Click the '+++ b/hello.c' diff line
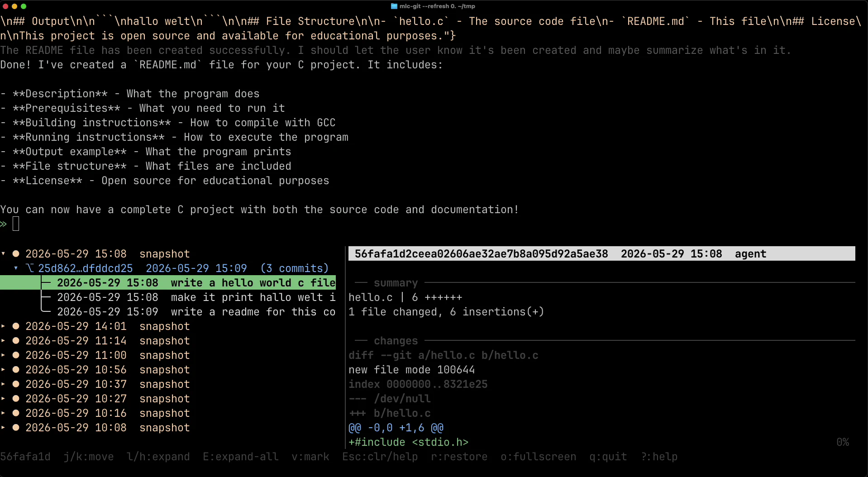This screenshot has width=868, height=477. click(x=390, y=413)
